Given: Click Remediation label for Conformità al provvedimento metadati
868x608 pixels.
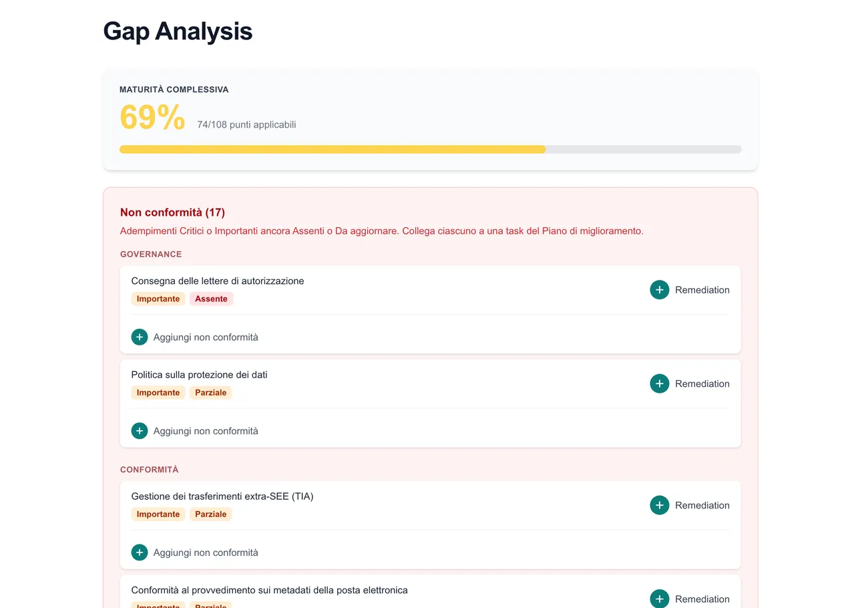Looking at the screenshot, I should 702,599.
